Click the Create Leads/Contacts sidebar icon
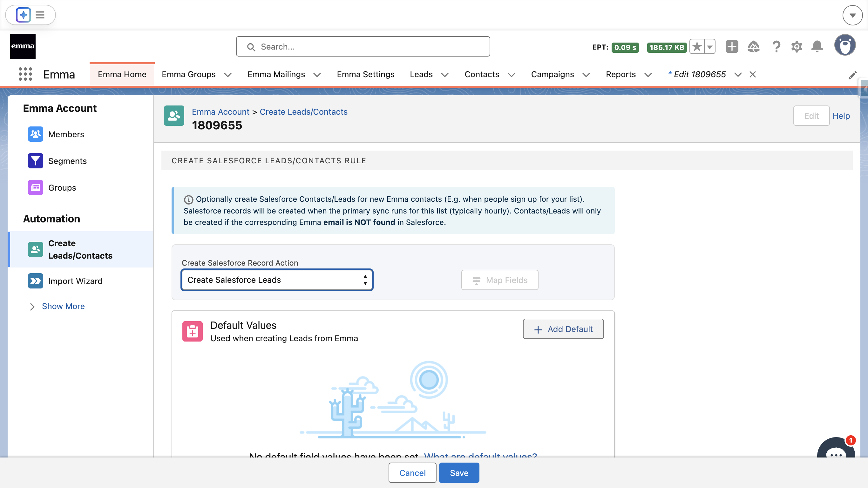 coord(35,249)
